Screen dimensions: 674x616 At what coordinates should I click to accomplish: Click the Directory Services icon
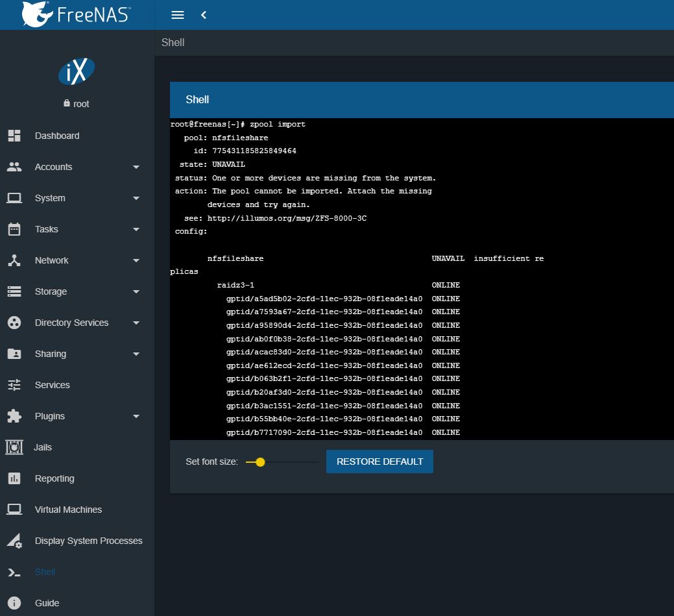(14, 323)
